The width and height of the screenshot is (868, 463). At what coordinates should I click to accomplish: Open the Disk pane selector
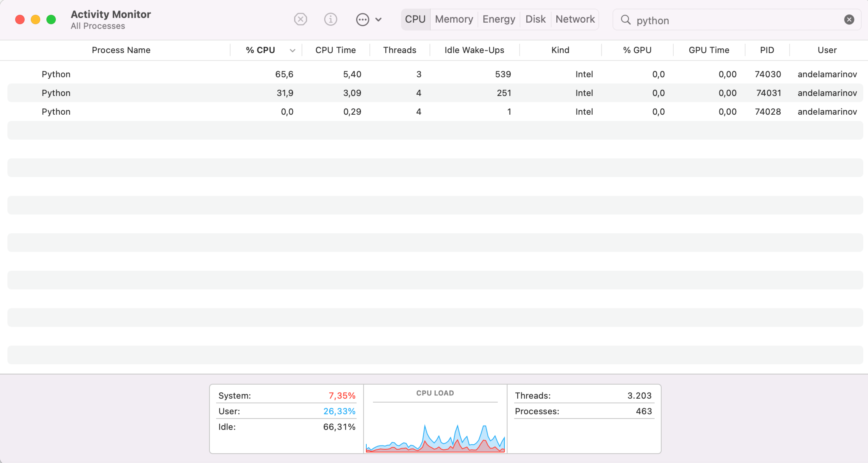click(535, 19)
